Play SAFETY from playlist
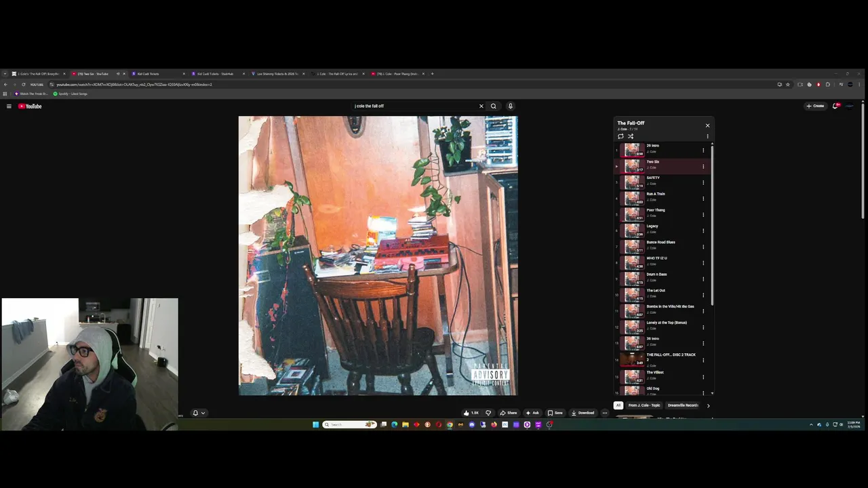 (x=662, y=182)
